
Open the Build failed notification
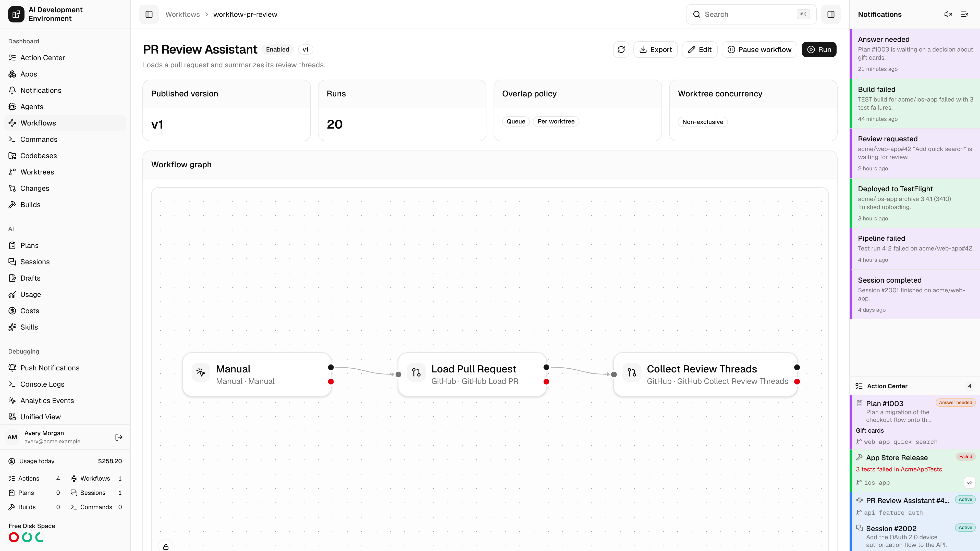tap(915, 103)
